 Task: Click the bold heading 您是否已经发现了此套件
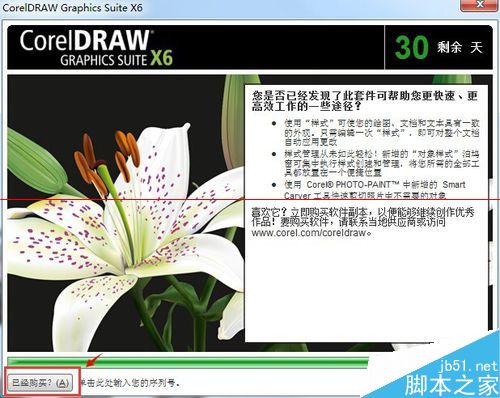365,101
